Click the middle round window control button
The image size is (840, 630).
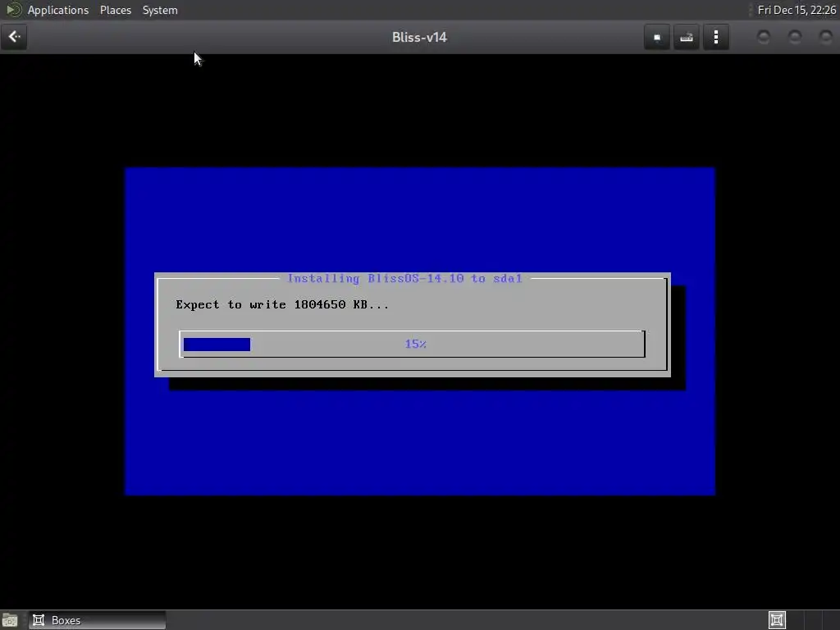795,37
